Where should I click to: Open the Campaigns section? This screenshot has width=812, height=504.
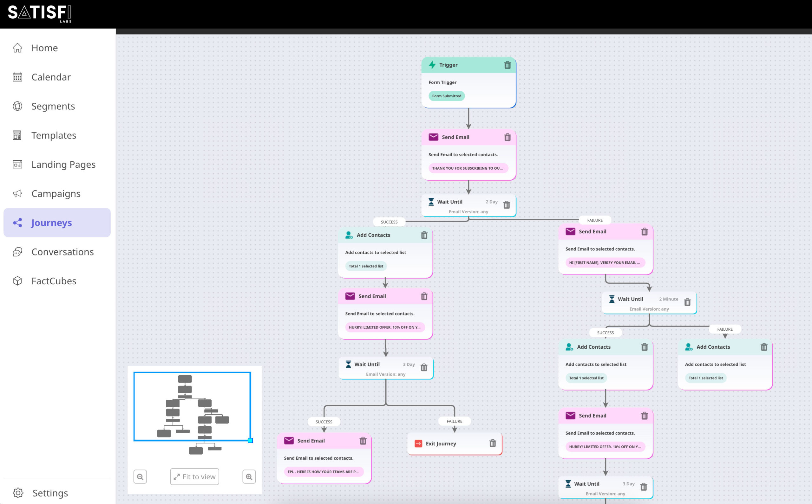[57, 194]
